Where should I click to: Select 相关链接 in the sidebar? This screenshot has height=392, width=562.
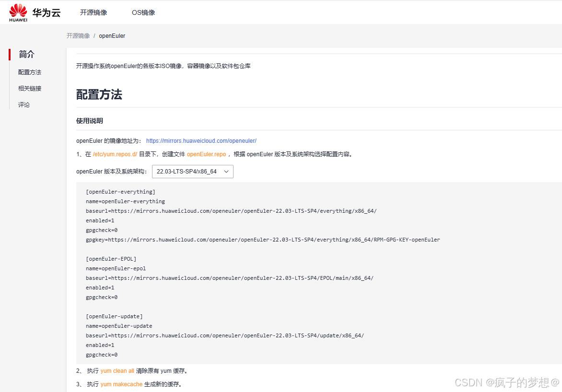point(30,89)
